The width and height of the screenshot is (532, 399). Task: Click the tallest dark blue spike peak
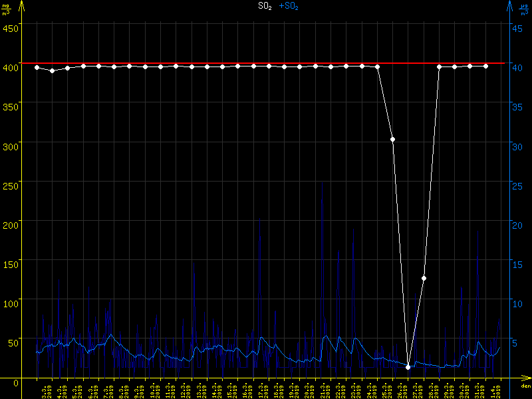323,182
